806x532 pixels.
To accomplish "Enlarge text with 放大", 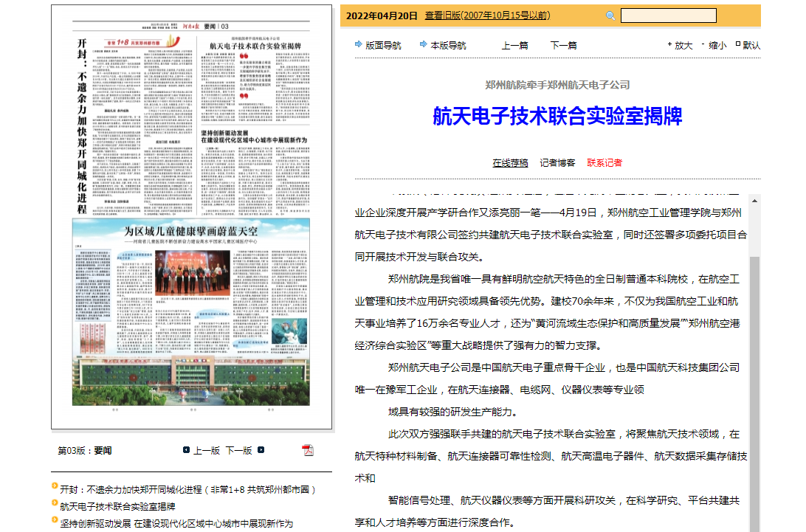I will [683, 45].
